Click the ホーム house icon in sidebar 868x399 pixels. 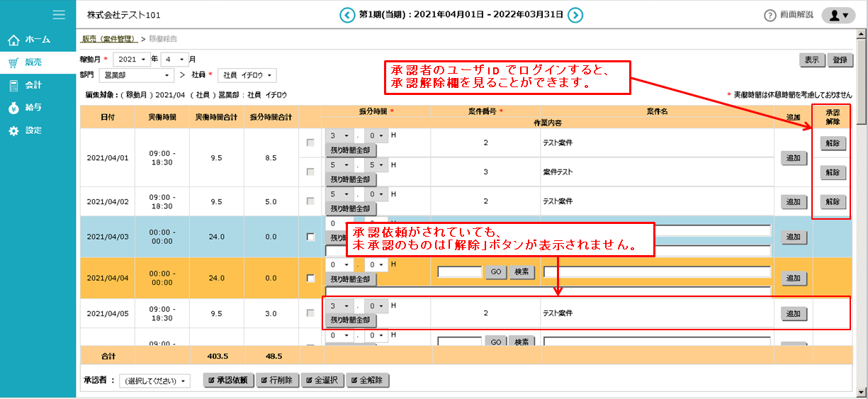click(13, 40)
